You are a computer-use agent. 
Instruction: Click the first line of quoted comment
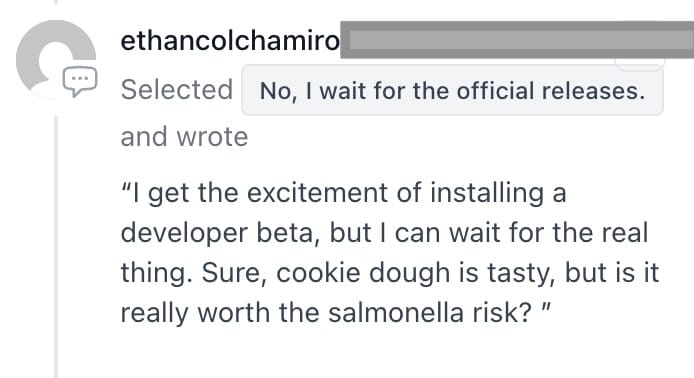click(343, 193)
